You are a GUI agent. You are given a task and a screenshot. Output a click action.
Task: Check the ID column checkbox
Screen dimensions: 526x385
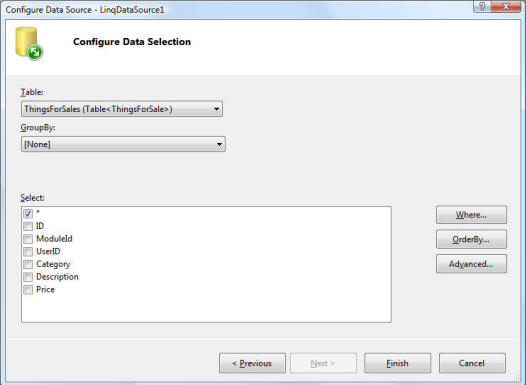[x=28, y=226]
